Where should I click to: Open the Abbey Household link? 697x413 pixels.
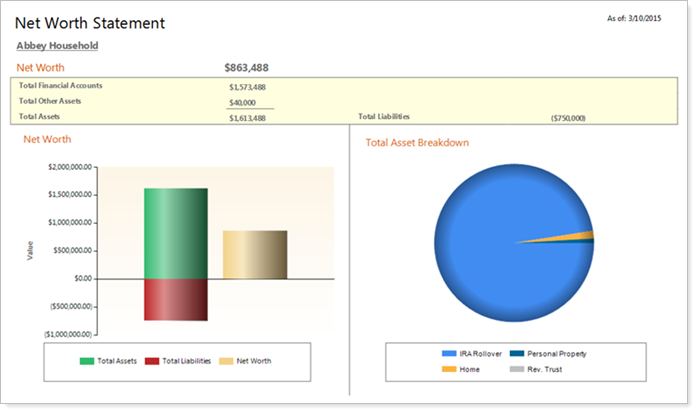pyautogui.click(x=57, y=46)
